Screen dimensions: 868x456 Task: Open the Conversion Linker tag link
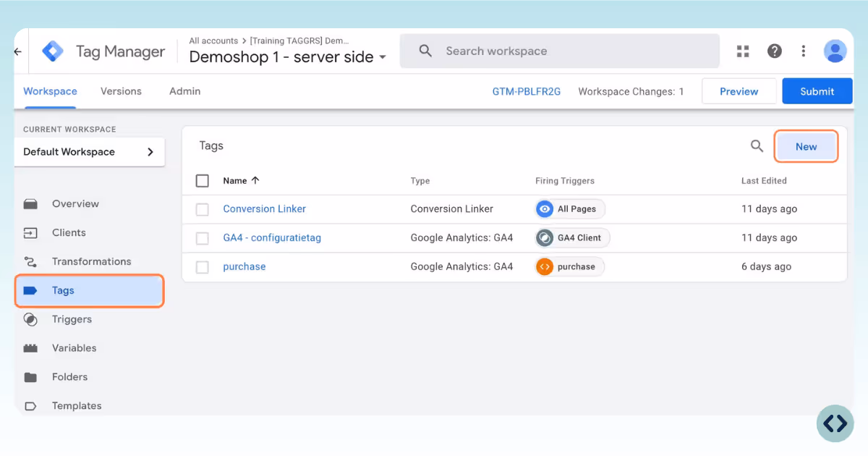(x=264, y=209)
